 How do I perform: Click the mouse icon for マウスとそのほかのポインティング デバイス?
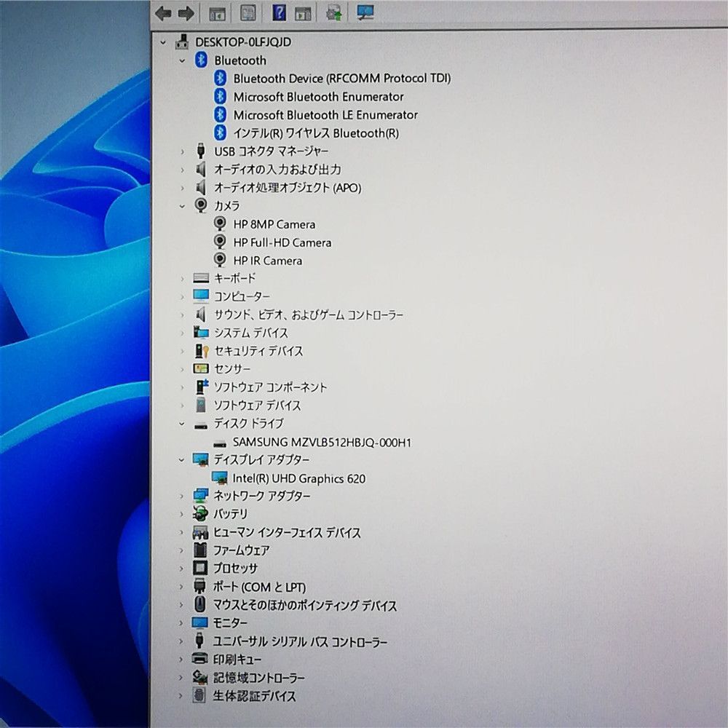(199, 604)
